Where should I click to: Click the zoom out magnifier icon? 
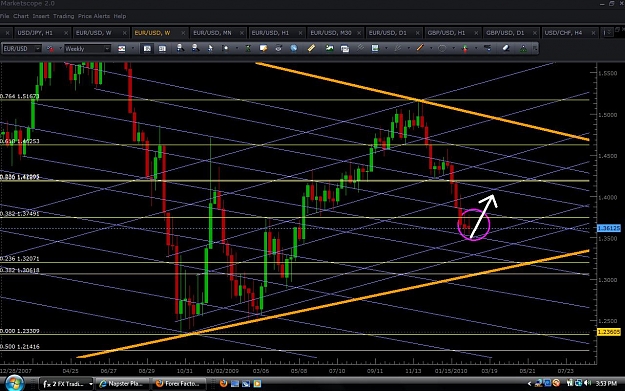[195, 48]
